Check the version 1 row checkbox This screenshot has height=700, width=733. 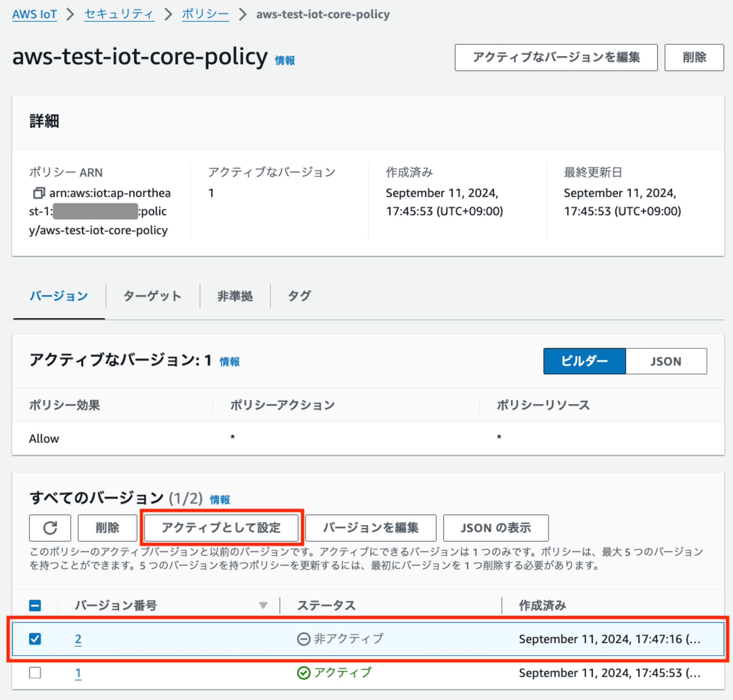click(35, 673)
